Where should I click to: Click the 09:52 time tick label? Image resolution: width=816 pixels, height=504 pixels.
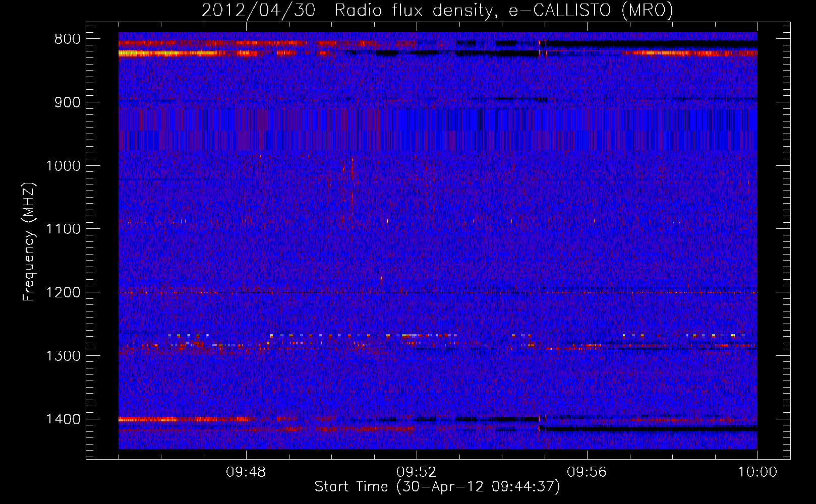pyautogui.click(x=417, y=472)
